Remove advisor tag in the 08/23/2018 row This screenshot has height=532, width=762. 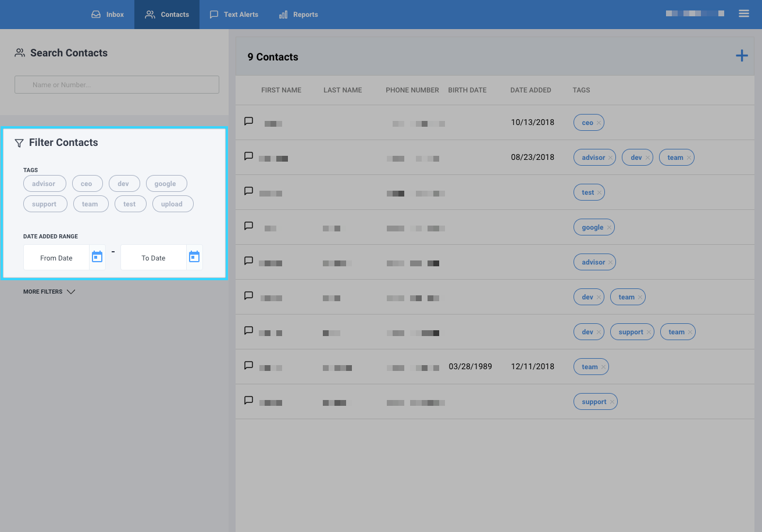click(610, 158)
